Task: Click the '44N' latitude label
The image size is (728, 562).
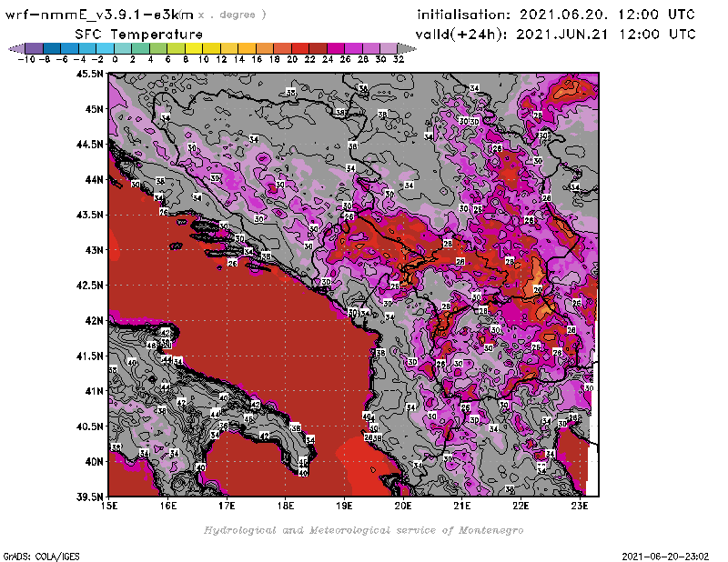Action: pyautogui.click(x=94, y=179)
